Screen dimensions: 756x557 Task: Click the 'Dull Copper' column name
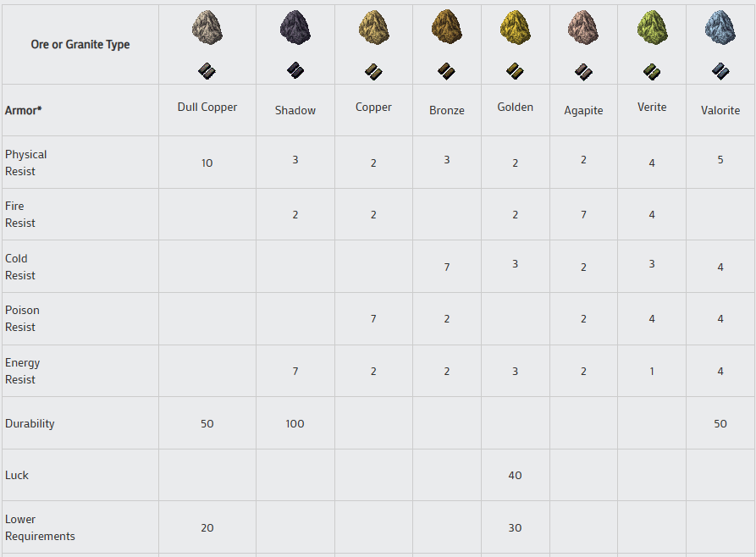207,107
